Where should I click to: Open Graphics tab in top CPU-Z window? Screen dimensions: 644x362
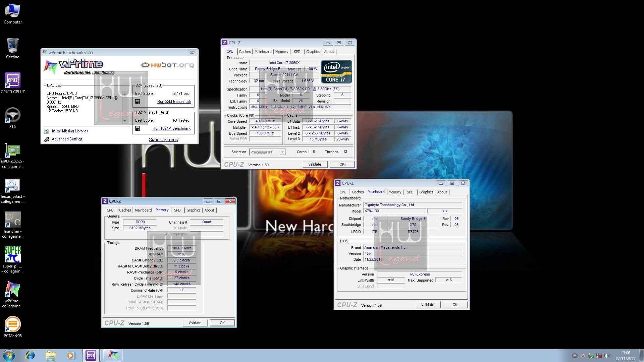tap(313, 52)
